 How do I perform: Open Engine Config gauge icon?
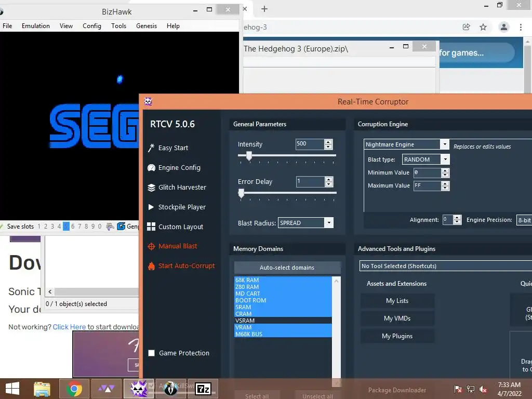click(x=151, y=168)
